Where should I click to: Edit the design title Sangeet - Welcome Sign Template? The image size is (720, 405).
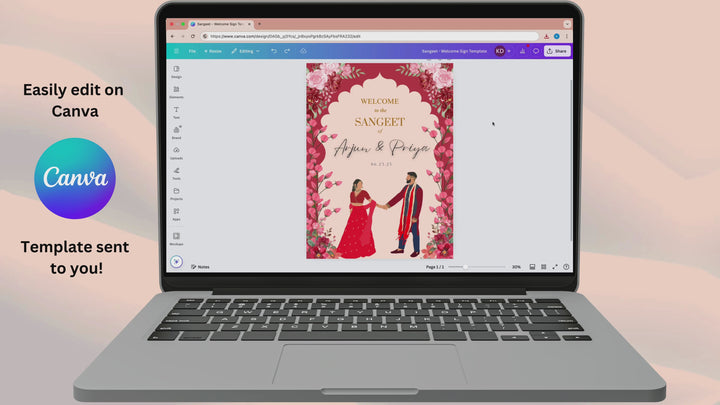pos(454,51)
